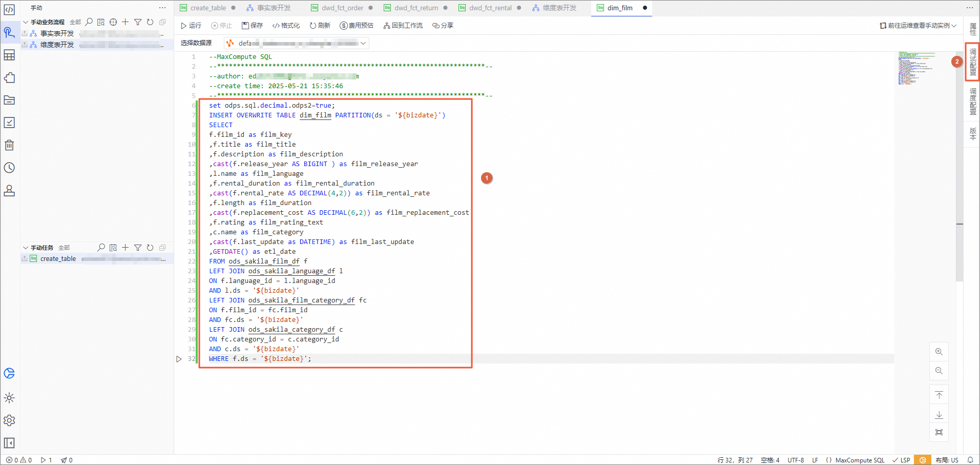Open the table management icon in left sidebar
Viewport: 980px width, 465px height.
pos(9,55)
